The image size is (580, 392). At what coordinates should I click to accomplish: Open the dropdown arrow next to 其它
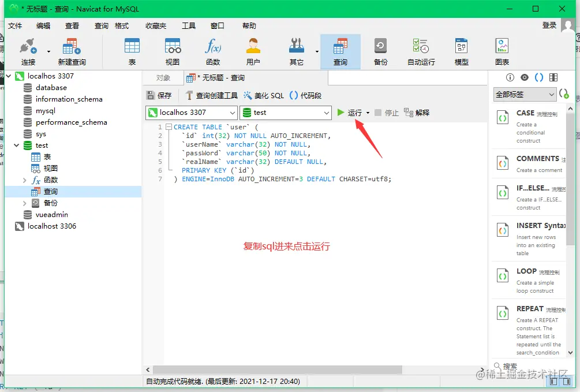317,51
